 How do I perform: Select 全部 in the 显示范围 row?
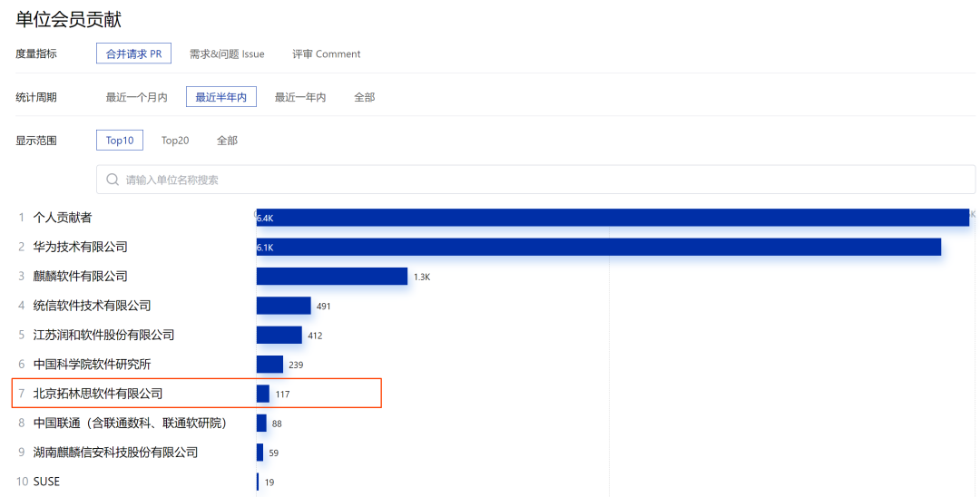click(x=227, y=140)
